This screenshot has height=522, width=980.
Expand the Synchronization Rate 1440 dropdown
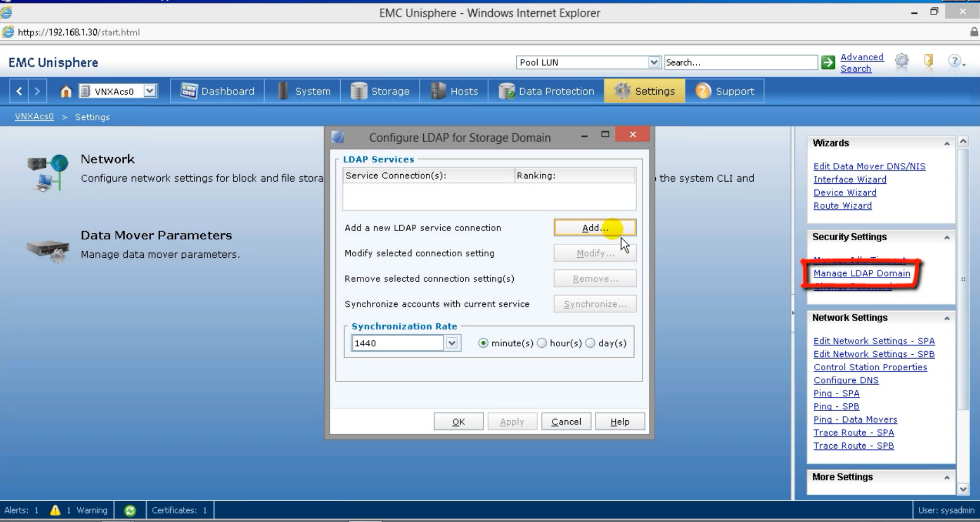[452, 343]
